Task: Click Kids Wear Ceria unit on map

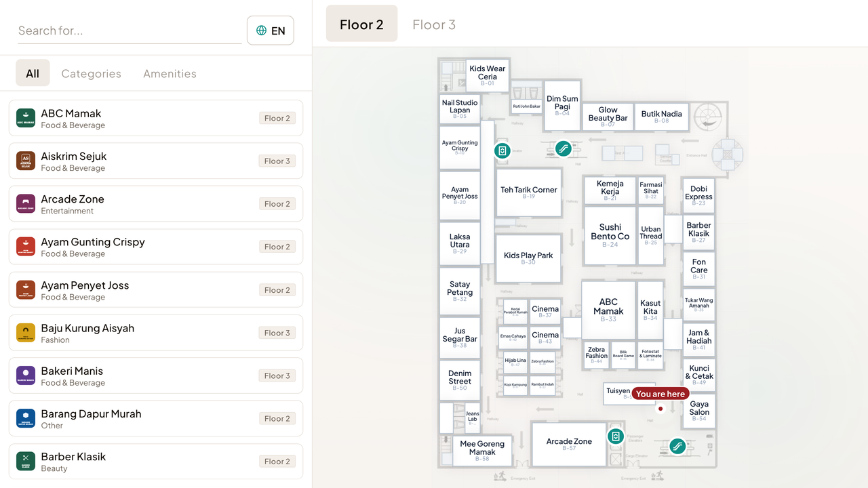Action: (x=487, y=75)
